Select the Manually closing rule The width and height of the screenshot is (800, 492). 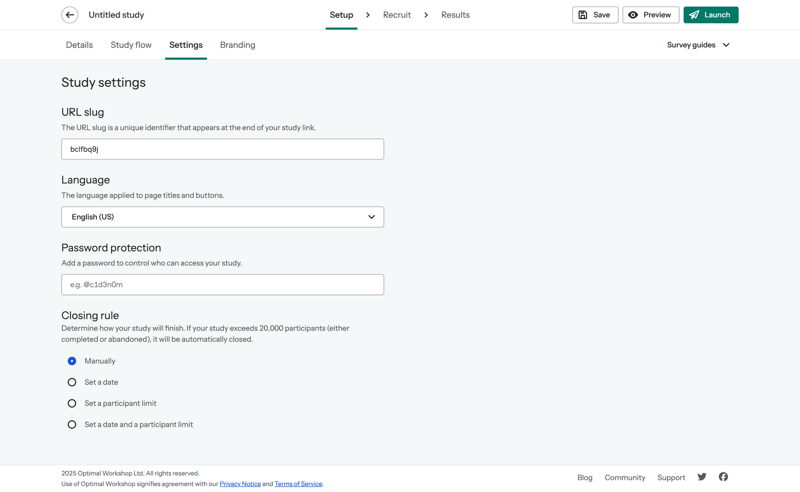pos(72,361)
